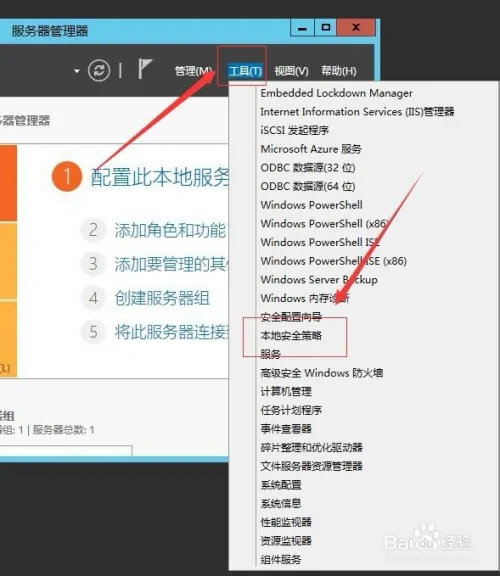The width and height of the screenshot is (500, 576).
Task: Click the 添加角色和功能 link
Action: point(170,231)
